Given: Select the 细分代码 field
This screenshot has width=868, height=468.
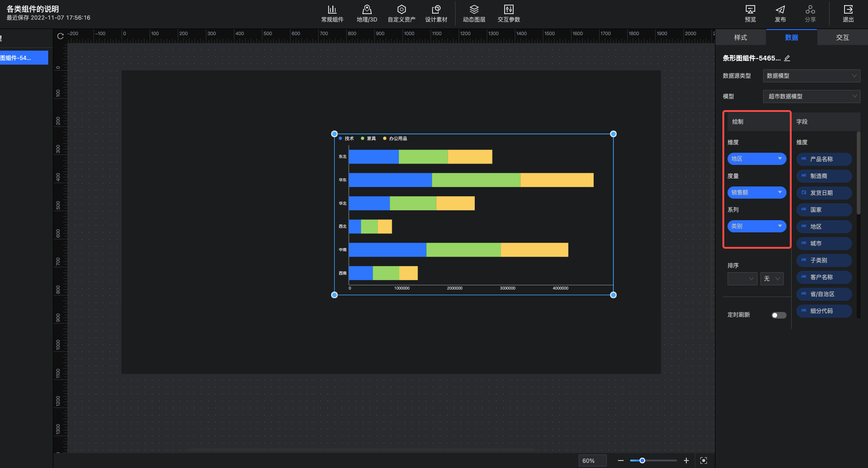Looking at the screenshot, I should [x=824, y=311].
